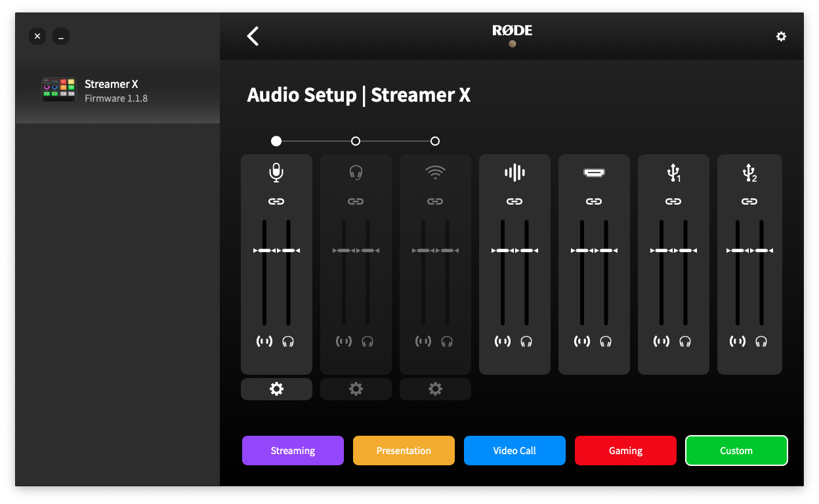Click the HDMI channel icon
Image resolution: width=819 pixels, height=504 pixels.
594,173
